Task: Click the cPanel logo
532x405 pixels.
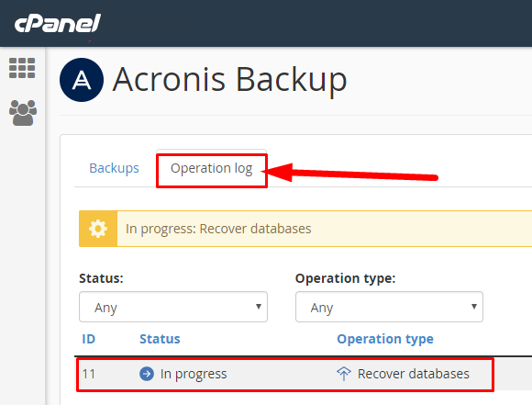Action: (x=58, y=24)
